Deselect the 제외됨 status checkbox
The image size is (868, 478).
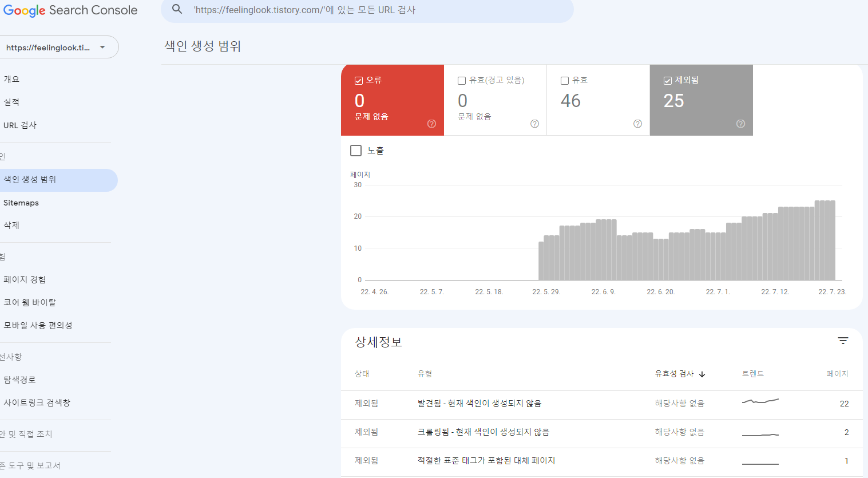667,80
